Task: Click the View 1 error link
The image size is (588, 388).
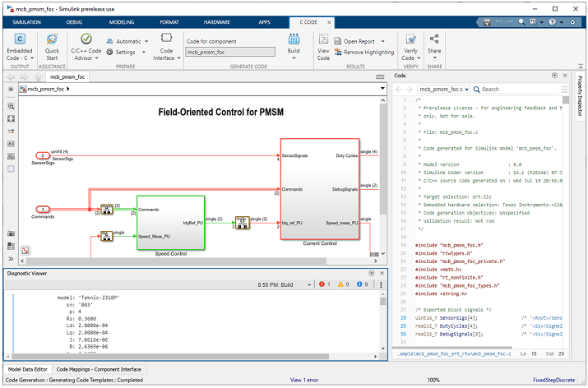Action: pos(304,380)
